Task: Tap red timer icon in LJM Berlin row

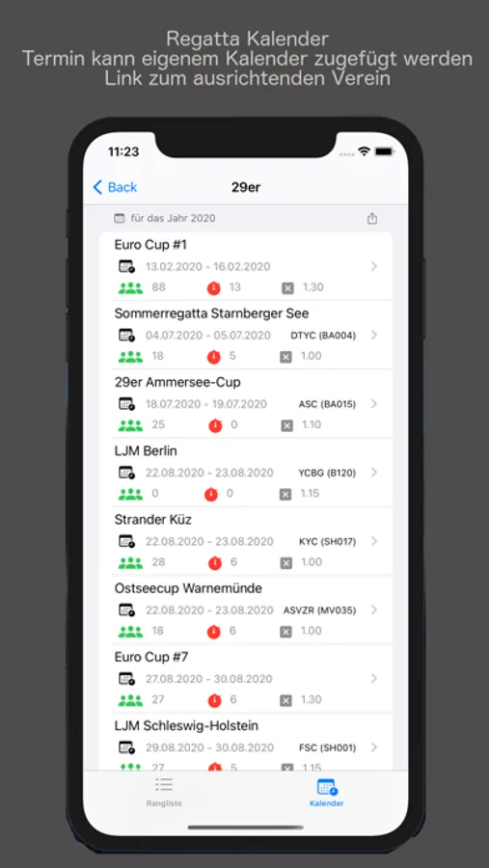Action: pos(211,494)
